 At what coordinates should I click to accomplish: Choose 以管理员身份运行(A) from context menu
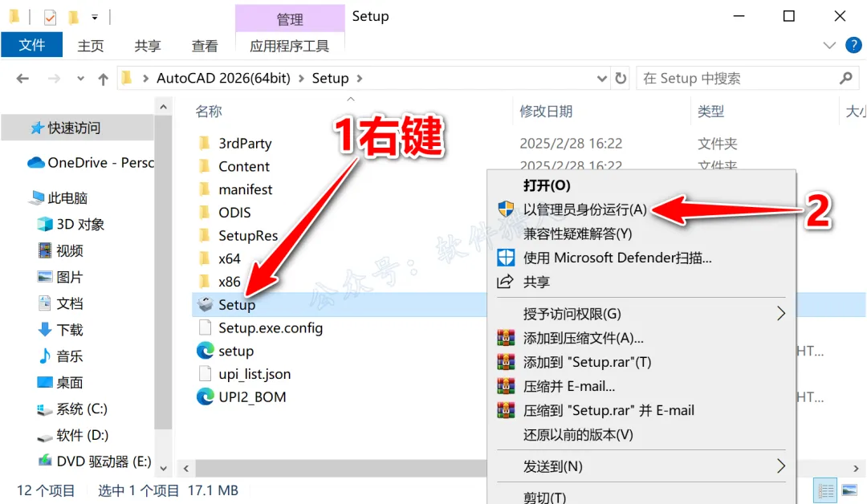[x=585, y=209]
